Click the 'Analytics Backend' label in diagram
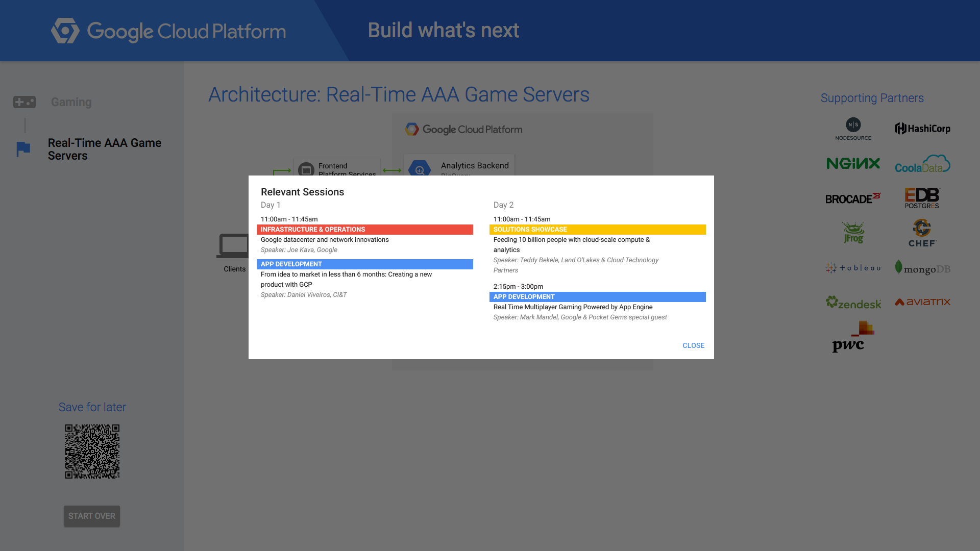Image resolution: width=980 pixels, height=551 pixels. 475,166
